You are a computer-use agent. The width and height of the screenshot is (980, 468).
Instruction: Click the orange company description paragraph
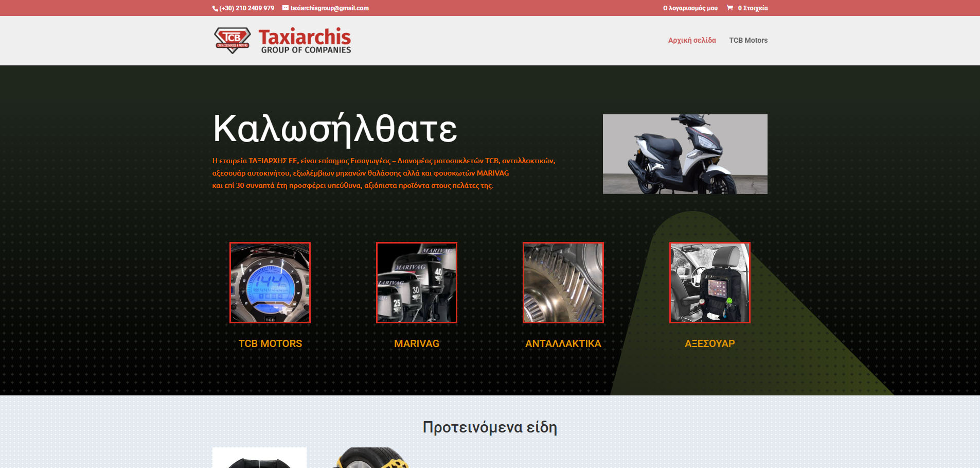tap(384, 173)
